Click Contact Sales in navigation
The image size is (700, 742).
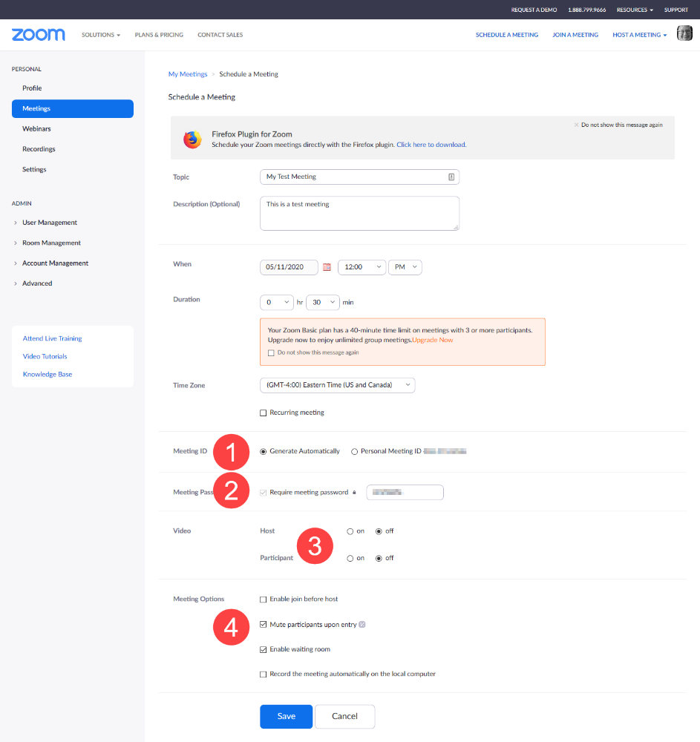click(220, 35)
